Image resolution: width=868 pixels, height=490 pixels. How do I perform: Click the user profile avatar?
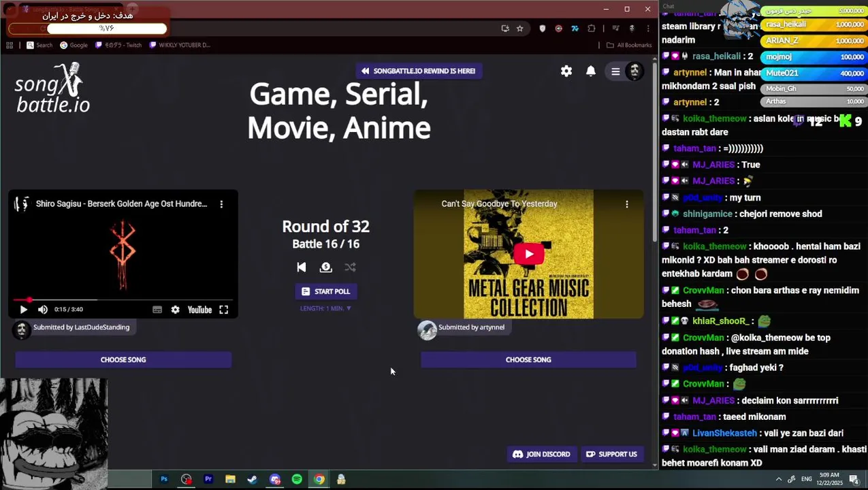(x=634, y=71)
